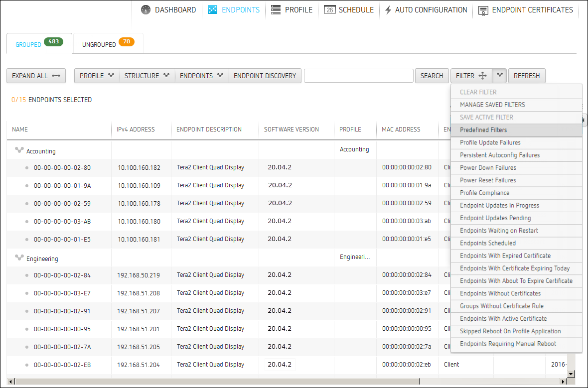
Task: Open the PROFILE dropdown in toolbar
Action: coord(97,76)
